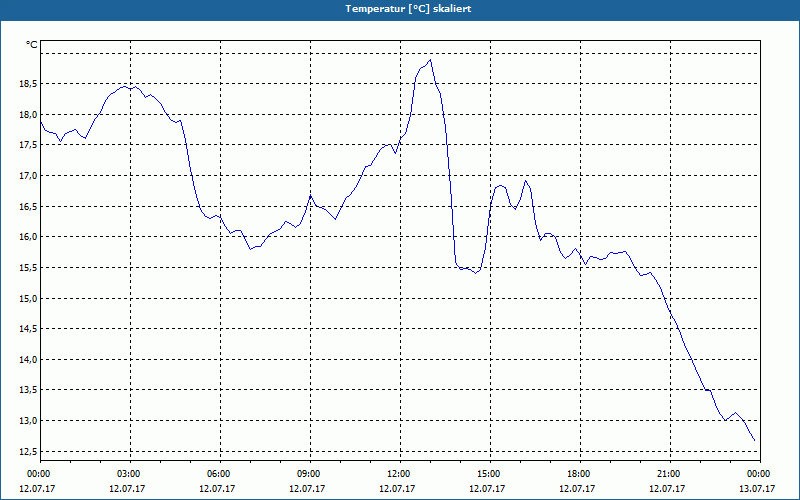Screen dimensions: 800x500
Task: Click the 13,5 y-axis label
Action: [29, 390]
